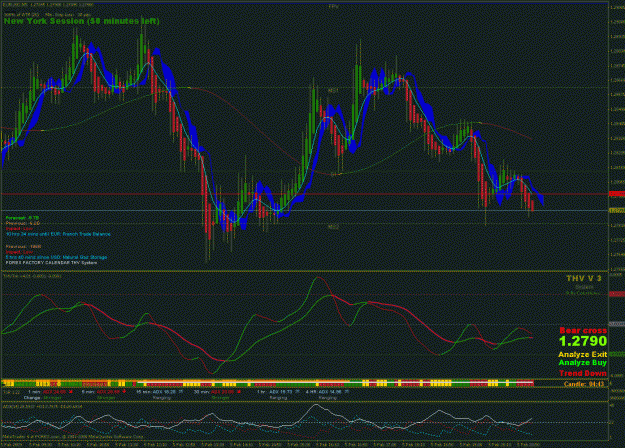Click the USD Natural Gas Storage news line
The width and height of the screenshot is (625, 448).
(56, 257)
